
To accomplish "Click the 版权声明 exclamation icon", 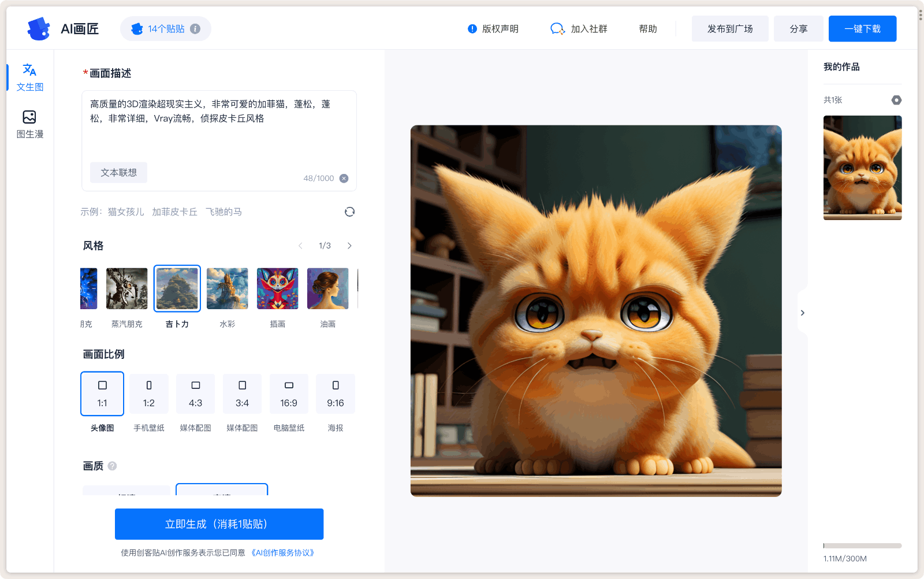I will point(472,29).
